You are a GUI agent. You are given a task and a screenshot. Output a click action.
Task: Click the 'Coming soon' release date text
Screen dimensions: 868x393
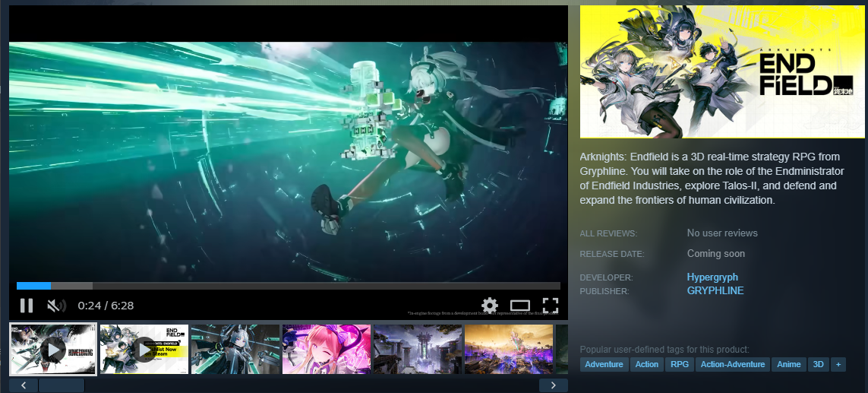716,253
